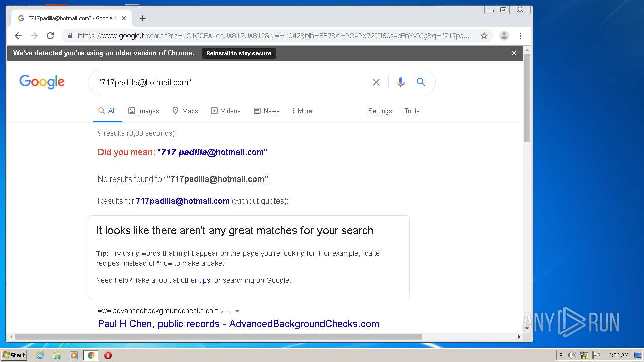
Task: Reload the current page
Action: point(50,36)
